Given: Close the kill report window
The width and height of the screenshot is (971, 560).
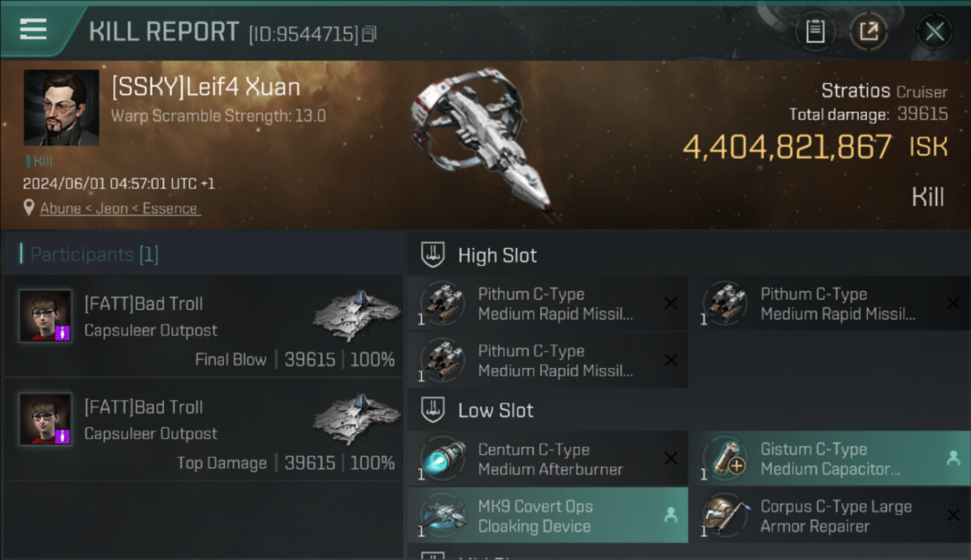Looking at the screenshot, I should 934,31.
